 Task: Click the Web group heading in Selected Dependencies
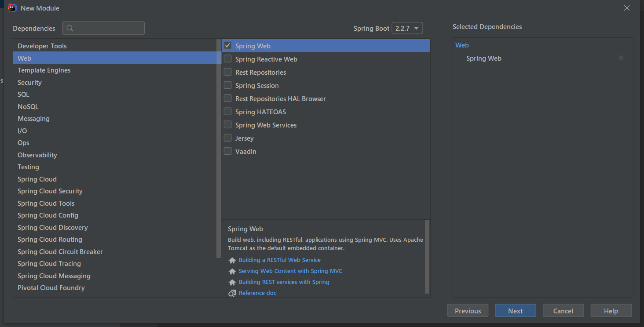pos(462,45)
